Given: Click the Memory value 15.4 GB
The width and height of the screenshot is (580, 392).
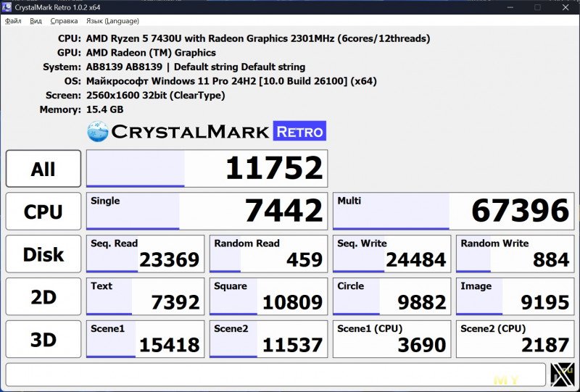Looking at the screenshot, I should pyautogui.click(x=104, y=109).
